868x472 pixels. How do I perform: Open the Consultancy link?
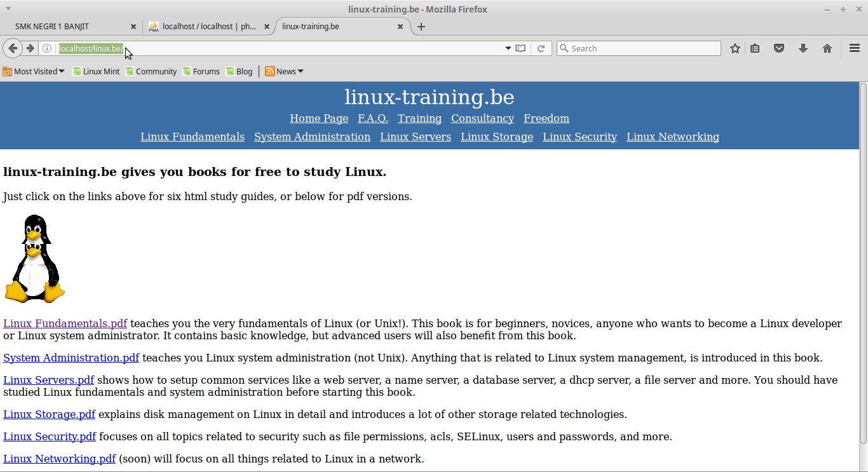pyautogui.click(x=482, y=118)
